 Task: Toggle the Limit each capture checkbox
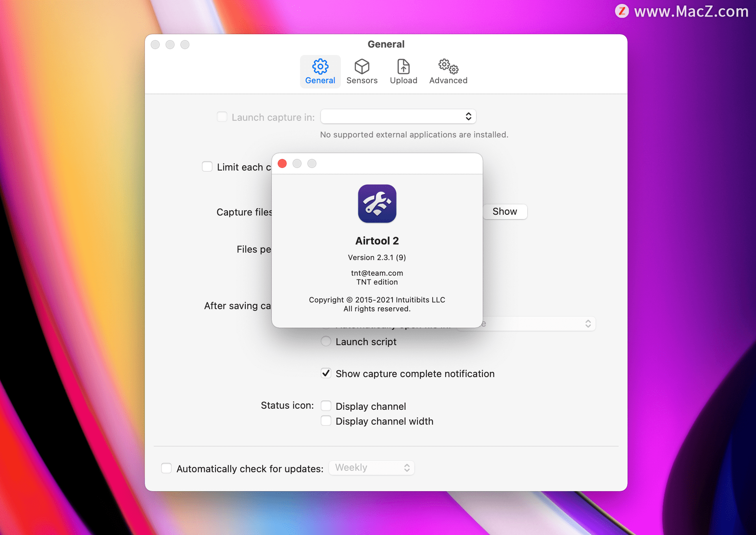coord(207,167)
